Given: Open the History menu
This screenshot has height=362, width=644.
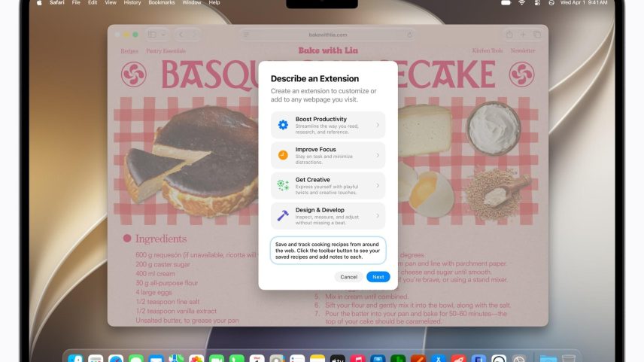Looking at the screenshot, I should [x=132, y=2].
